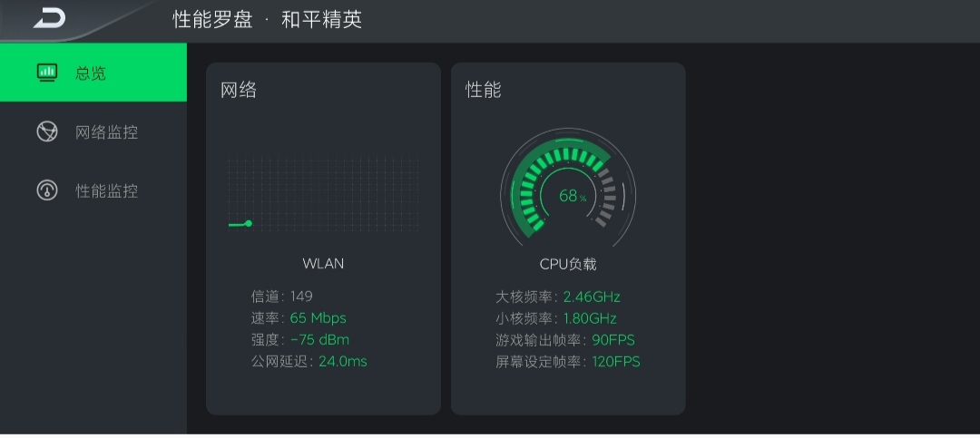Click the 90FPS game output frame rate

613,340
